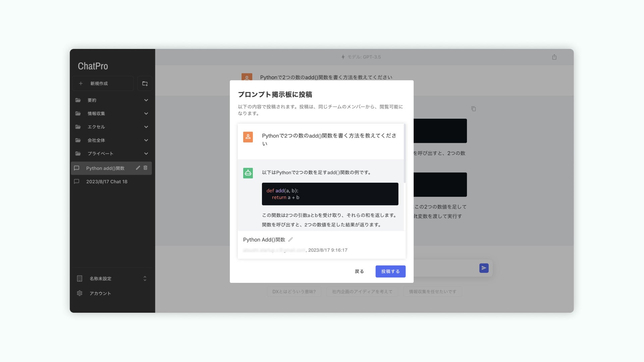This screenshot has height=362, width=644.
Task: Click the blue send message arrow
Action: pyautogui.click(x=484, y=268)
